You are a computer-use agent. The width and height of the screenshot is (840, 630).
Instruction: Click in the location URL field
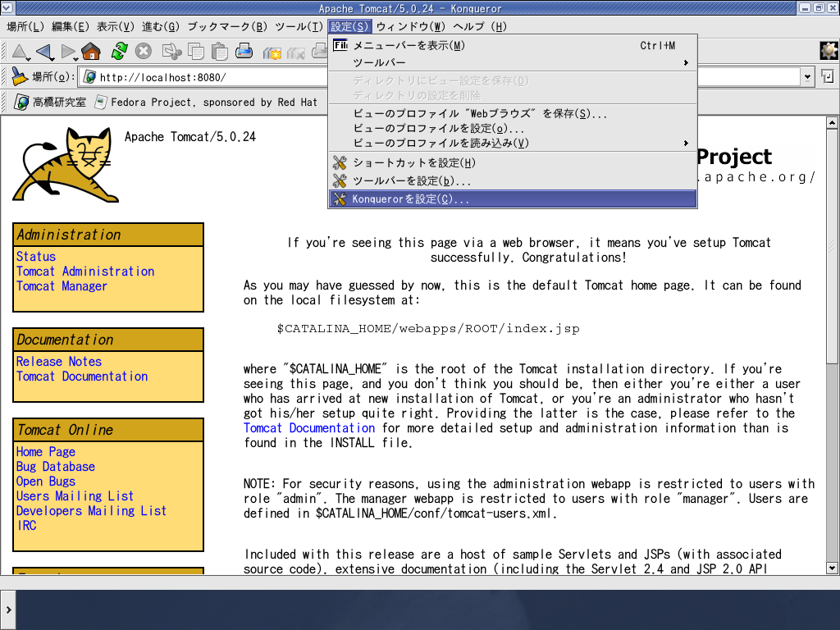440,77
